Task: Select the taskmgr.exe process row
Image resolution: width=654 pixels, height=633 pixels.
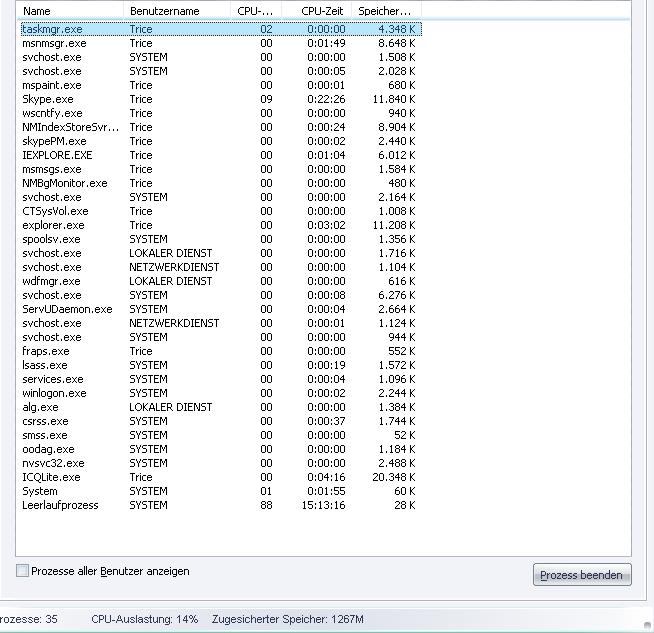Action: point(221,29)
